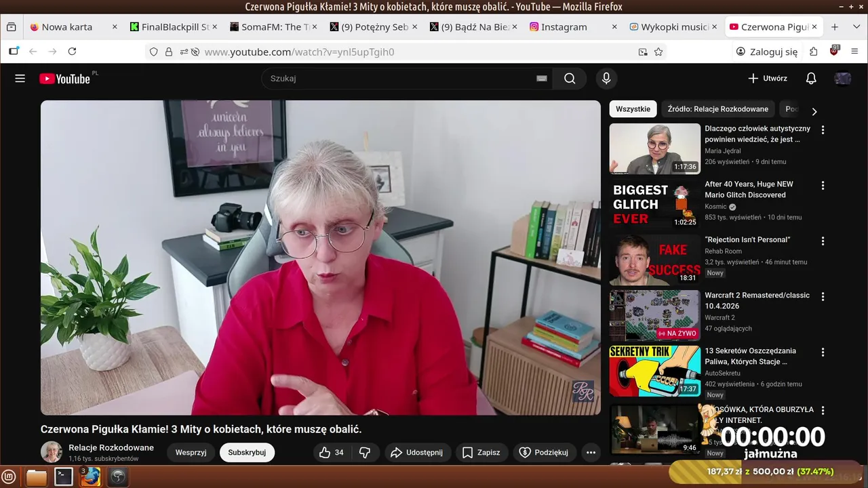
Task: Open more actions for the video
Action: pyautogui.click(x=591, y=452)
